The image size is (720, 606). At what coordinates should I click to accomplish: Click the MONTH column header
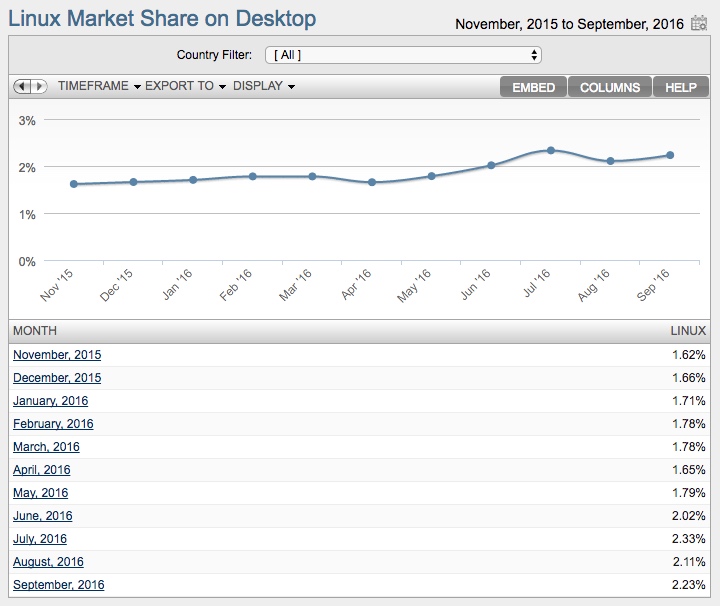click(x=35, y=331)
